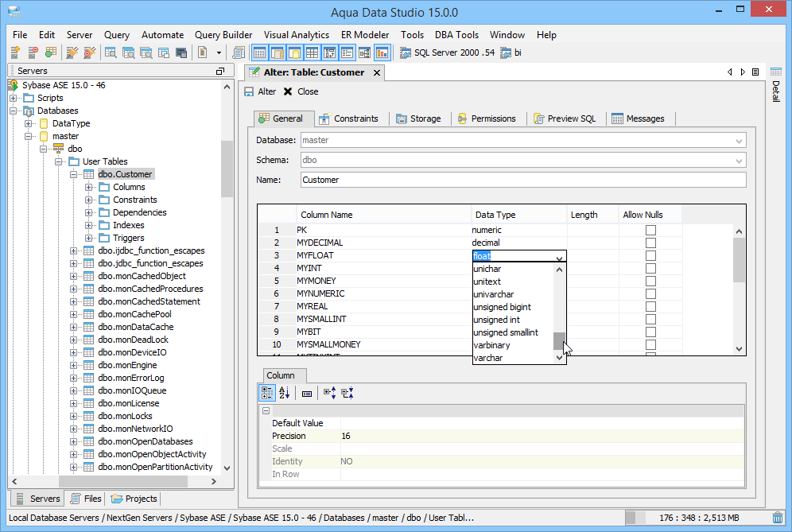Click the disconnect server plug icon
Viewport: 792px width, 532px height.
click(90, 52)
